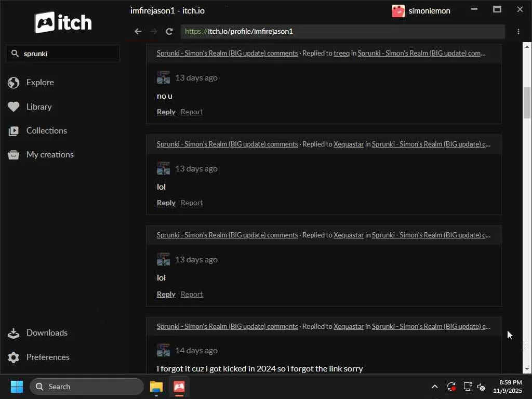Click the avatar on the 14 days ago comment
532x399 pixels.
[163, 350]
